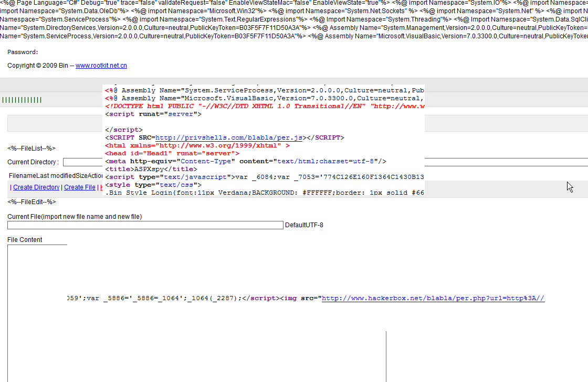
Task: Click the '<%--FileList--%>' comment text
Action: click(31, 148)
